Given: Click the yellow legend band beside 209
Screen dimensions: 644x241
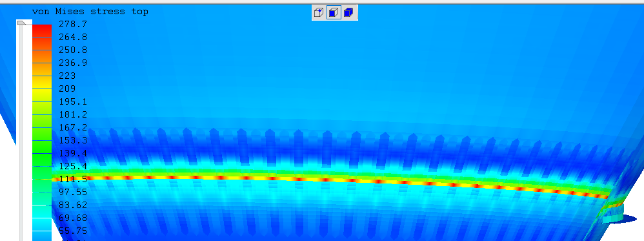Looking at the screenshot, I should (x=42, y=89).
